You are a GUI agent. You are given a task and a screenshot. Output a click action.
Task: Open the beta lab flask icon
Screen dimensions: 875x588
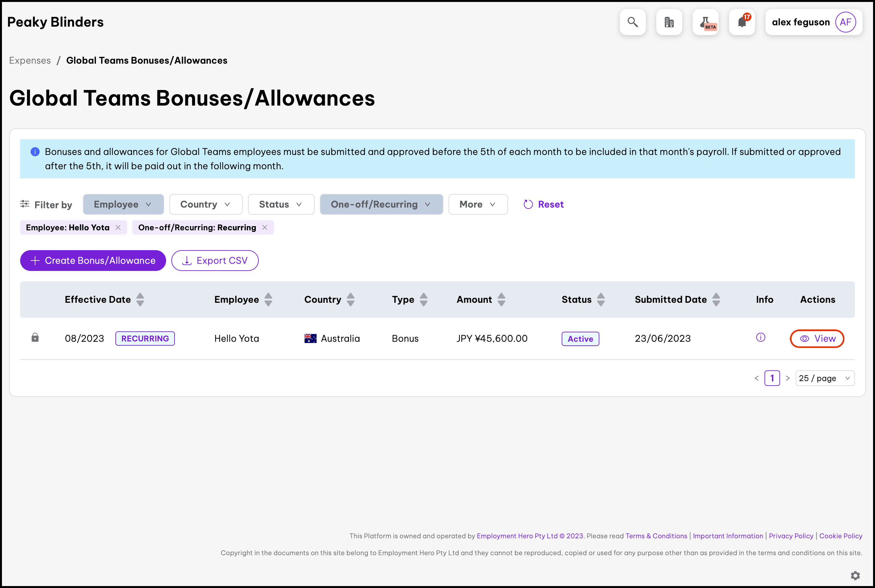pos(705,22)
